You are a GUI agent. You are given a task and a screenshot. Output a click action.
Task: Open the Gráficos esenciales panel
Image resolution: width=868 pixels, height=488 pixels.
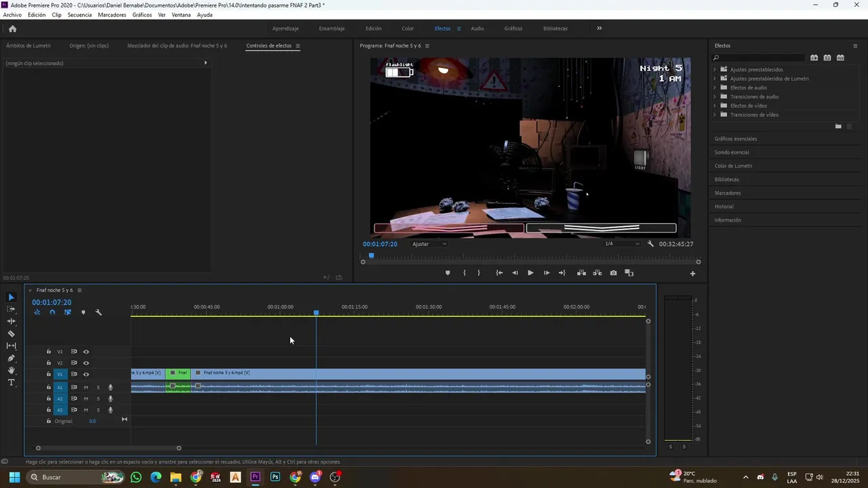pyautogui.click(x=736, y=139)
